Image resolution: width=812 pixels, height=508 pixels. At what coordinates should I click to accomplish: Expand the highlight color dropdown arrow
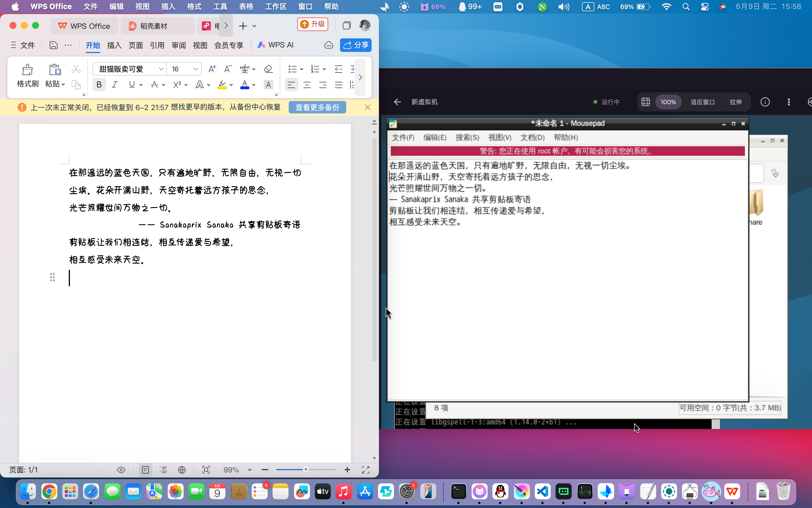coord(231,85)
